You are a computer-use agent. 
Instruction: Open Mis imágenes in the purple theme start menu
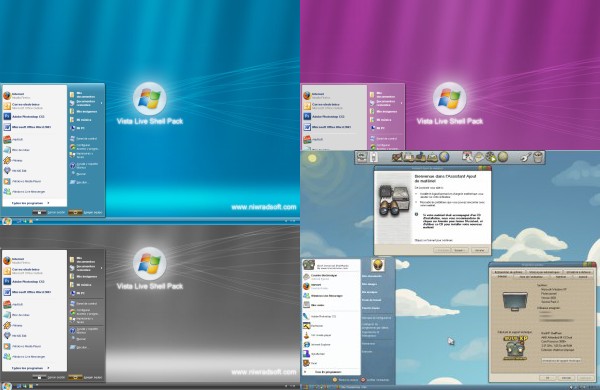click(x=386, y=111)
